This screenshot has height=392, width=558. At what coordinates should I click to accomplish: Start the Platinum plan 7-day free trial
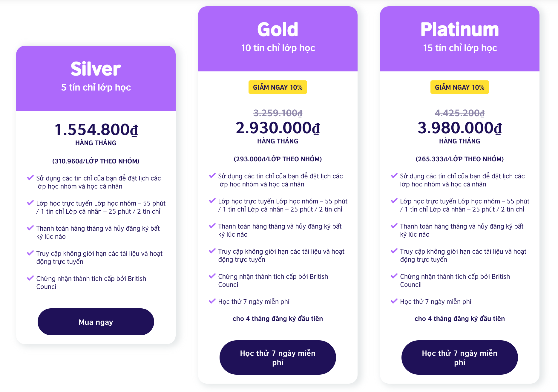459,357
